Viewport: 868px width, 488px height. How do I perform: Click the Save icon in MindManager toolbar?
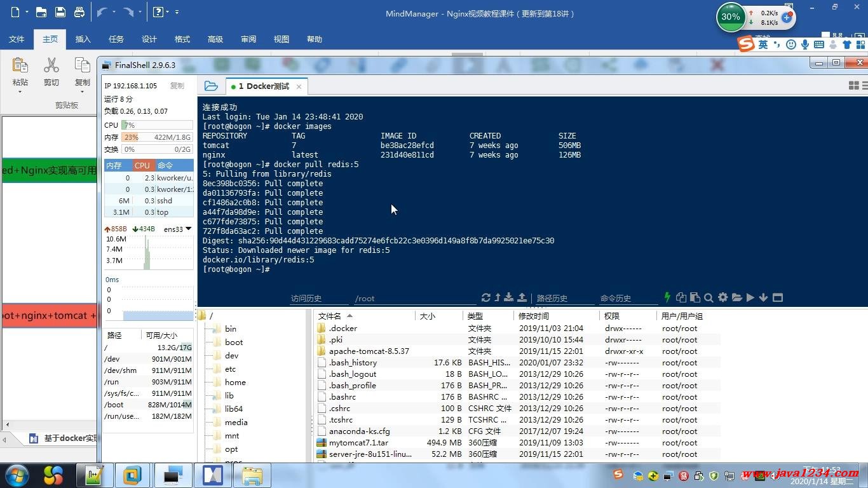(x=60, y=11)
